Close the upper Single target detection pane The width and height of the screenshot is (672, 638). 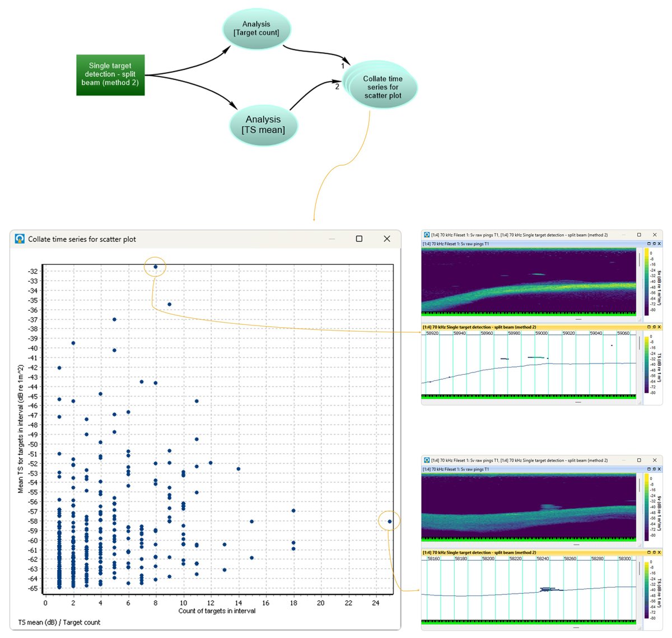659,327
